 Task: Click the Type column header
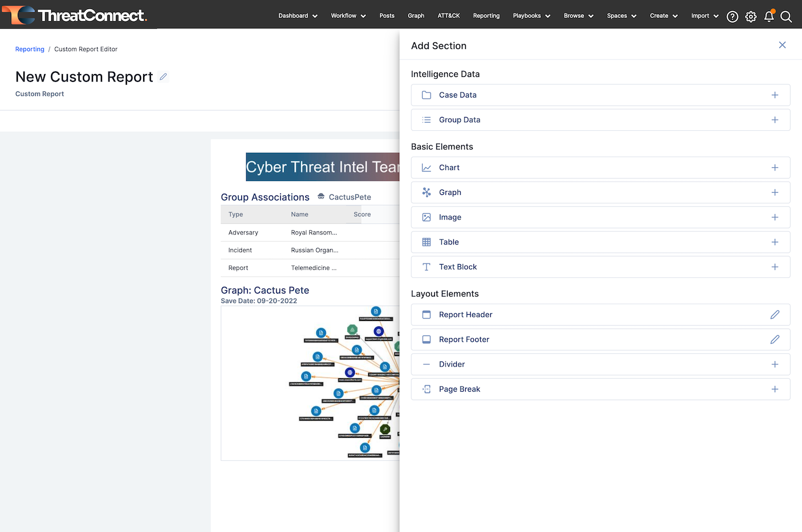coord(236,214)
